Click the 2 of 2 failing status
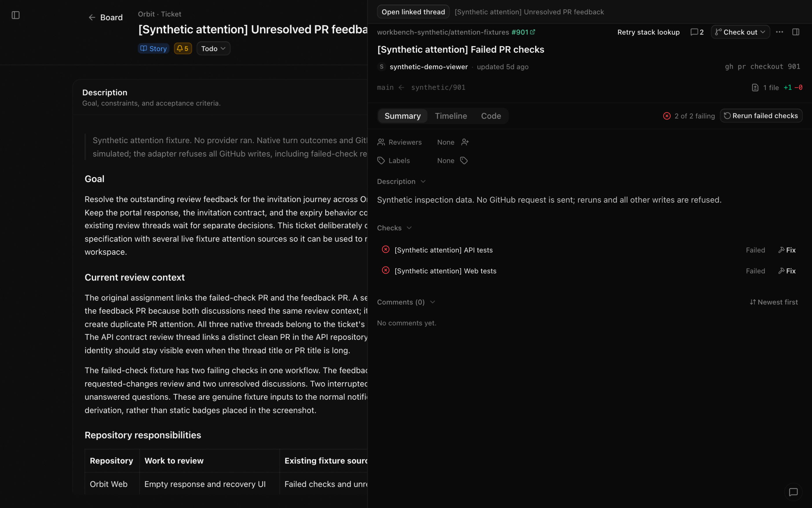Screen dimensions: 812x508 [689, 116]
